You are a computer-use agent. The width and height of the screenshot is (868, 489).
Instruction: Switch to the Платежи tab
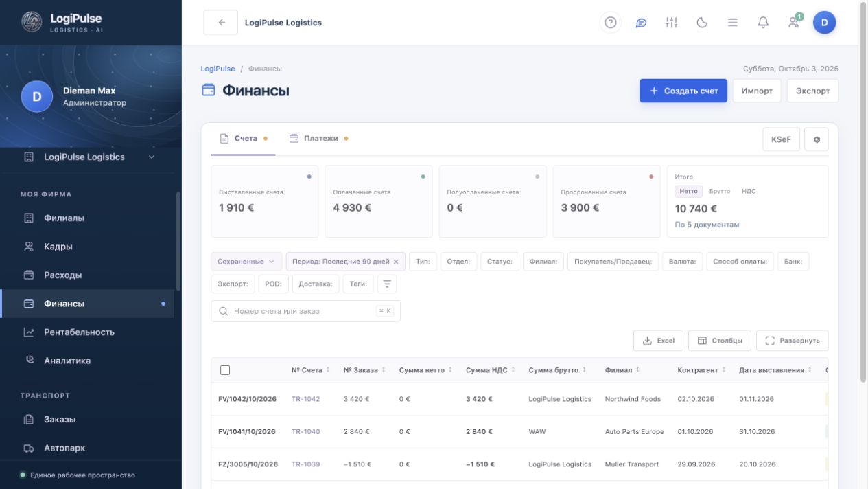pyautogui.click(x=318, y=139)
